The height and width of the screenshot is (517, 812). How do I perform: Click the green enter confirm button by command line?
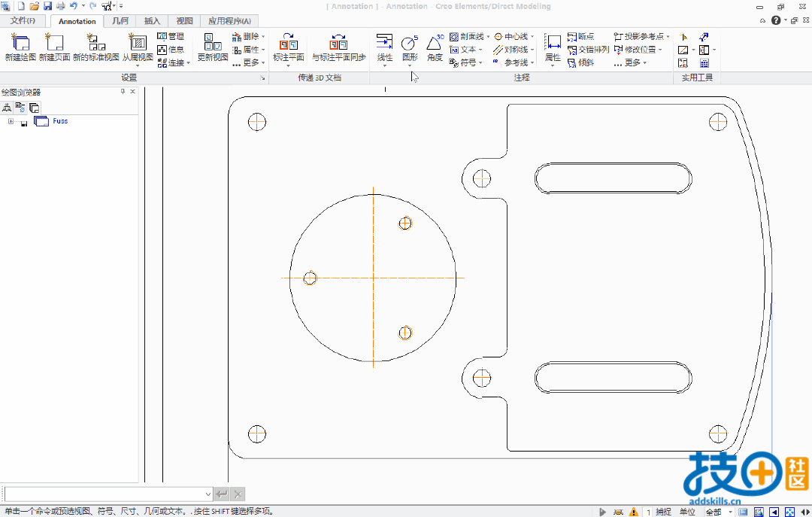coord(222,494)
